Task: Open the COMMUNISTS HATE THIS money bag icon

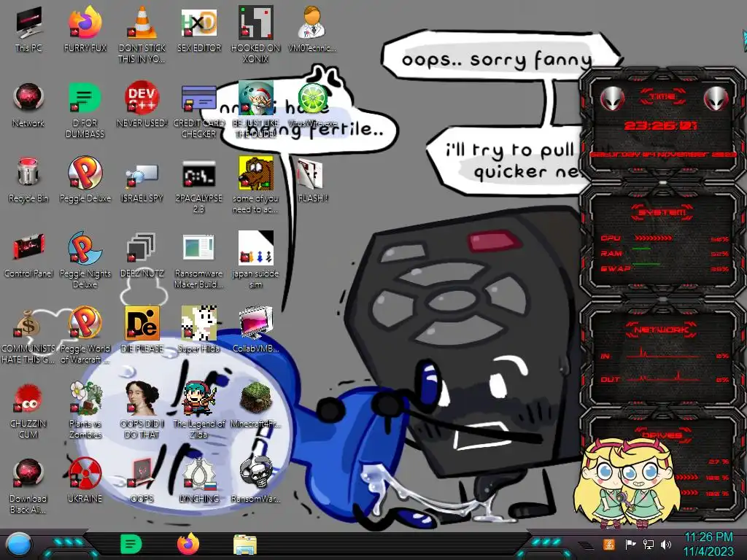Action: (x=28, y=335)
